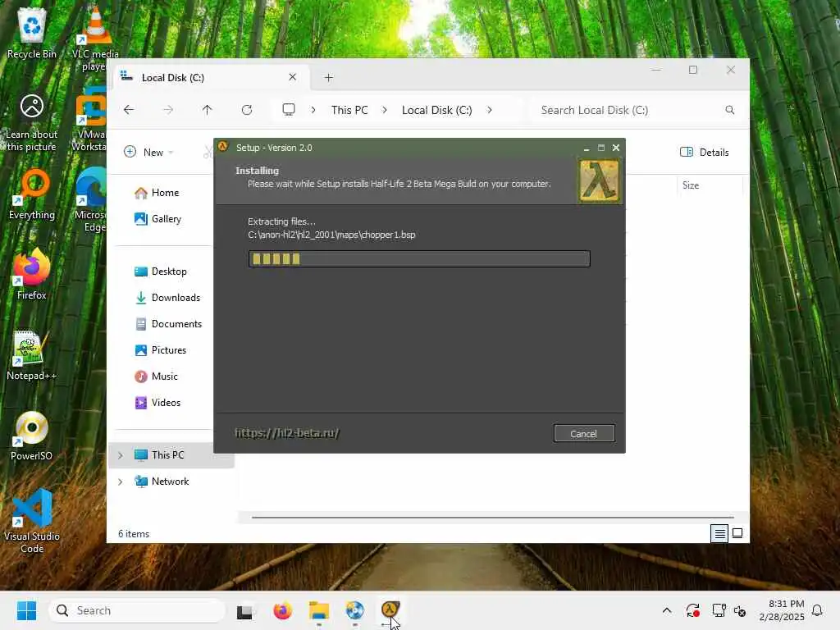Open Recycle Bin desktop icon
Viewport: 840px width, 630px height.
tap(32, 31)
